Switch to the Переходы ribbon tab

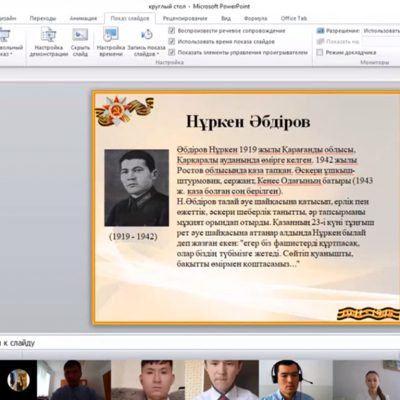(43, 18)
